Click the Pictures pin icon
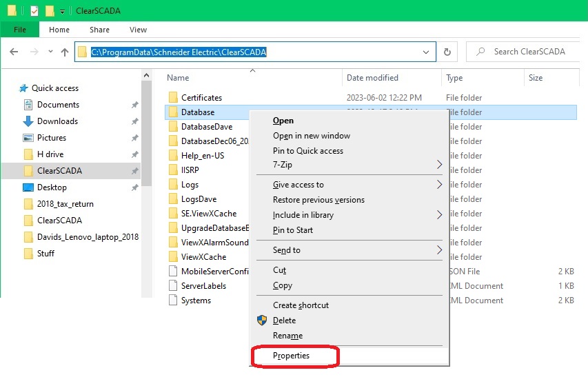 pyautogui.click(x=134, y=138)
